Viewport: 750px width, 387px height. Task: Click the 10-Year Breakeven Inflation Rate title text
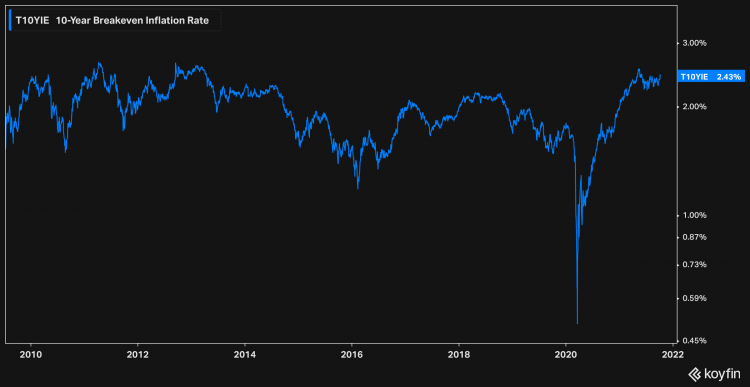point(132,22)
